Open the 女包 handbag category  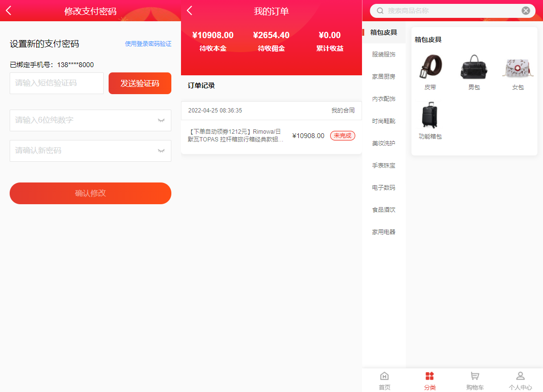click(518, 72)
